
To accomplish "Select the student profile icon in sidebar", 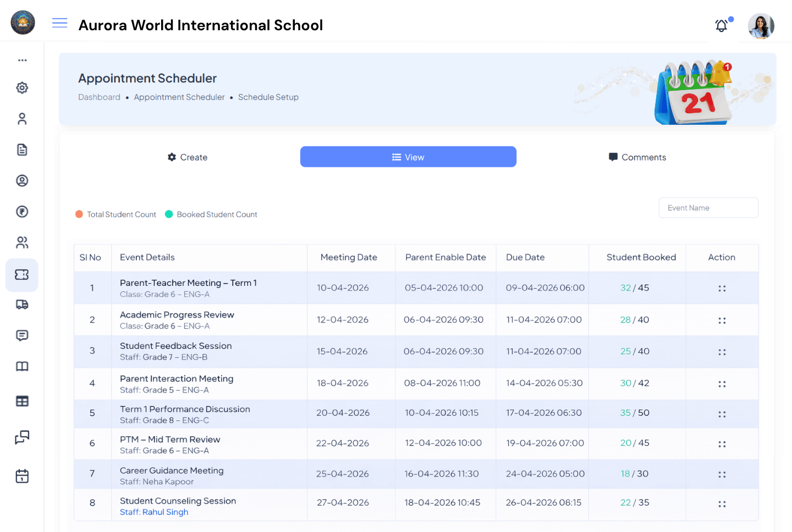I will (22, 118).
